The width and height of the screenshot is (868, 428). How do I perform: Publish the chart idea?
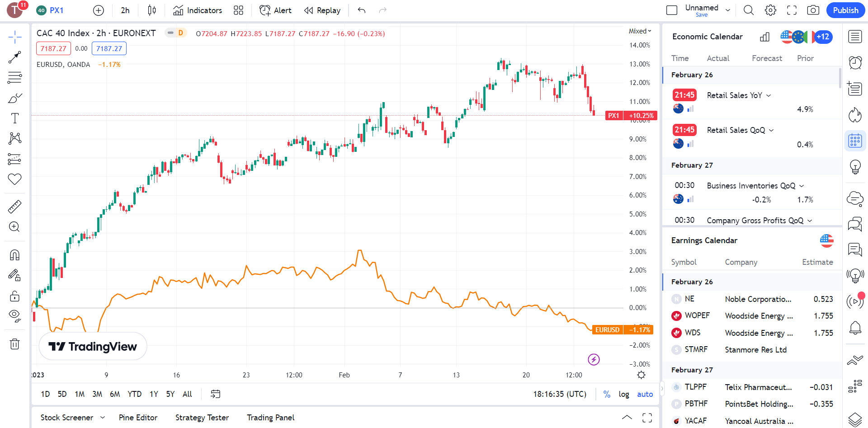pyautogui.click(x=845, y=10)
